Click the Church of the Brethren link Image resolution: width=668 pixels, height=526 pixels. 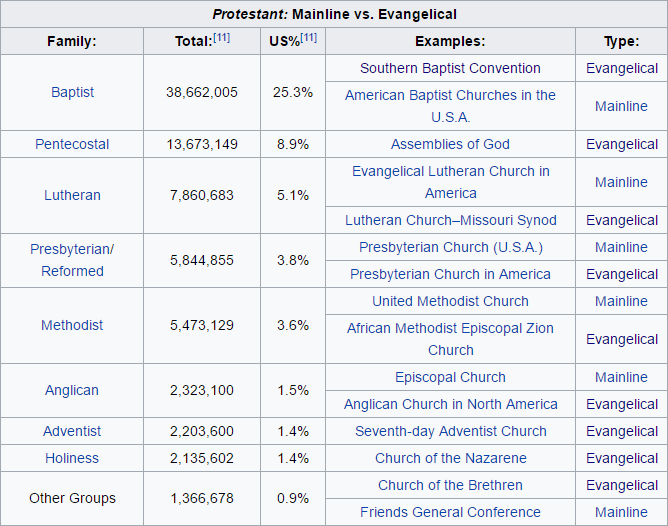[x=450, y=485]
